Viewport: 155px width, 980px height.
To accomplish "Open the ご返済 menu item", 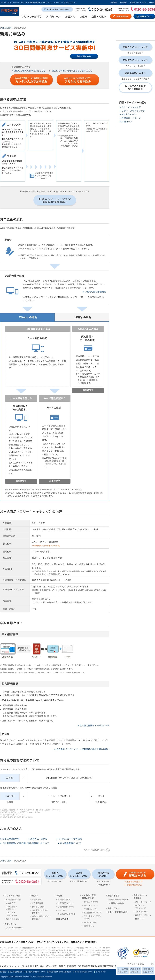I will click(x=83, y=17).
